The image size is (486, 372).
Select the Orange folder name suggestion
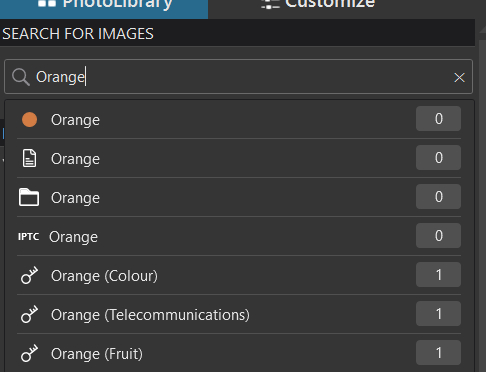tap(239, 197)
